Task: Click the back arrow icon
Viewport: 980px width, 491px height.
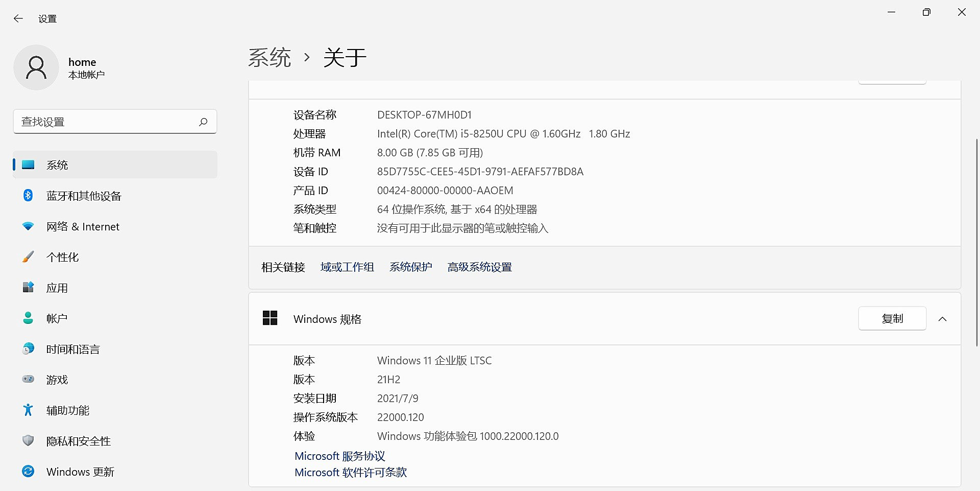Action: coord(18,18)
